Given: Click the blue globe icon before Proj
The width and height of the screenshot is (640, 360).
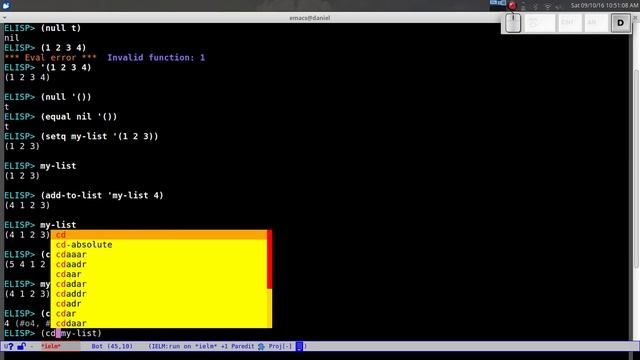Looking at the screenshot, I should pyautogui.click(x=261, y=347).
